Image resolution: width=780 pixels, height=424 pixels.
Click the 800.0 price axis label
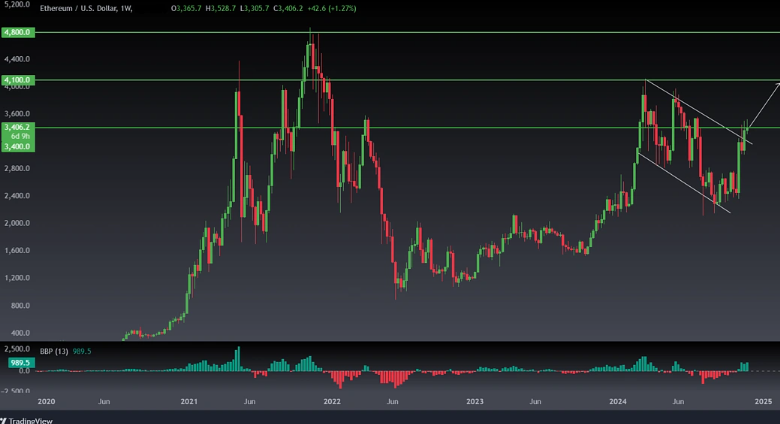point(20,306)
